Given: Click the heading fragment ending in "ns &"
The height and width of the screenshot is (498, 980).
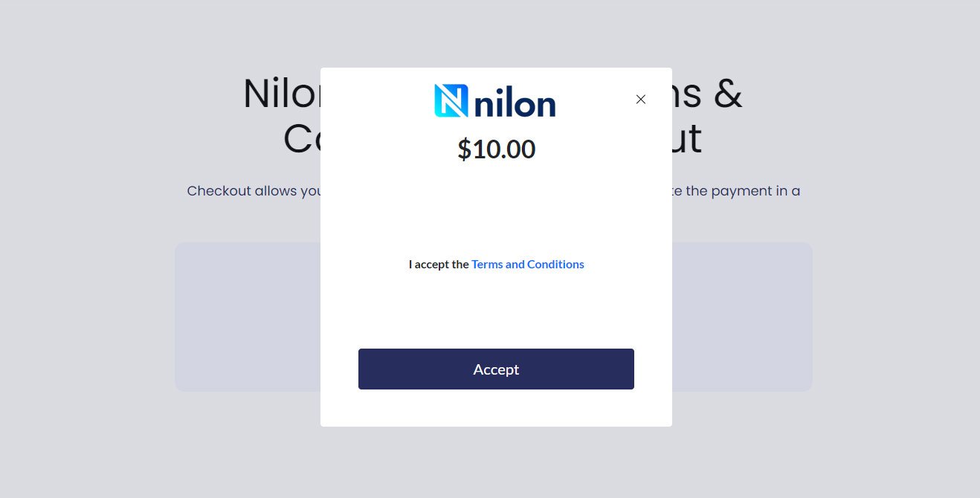Looking at the screenshot, I should (707, 94).
